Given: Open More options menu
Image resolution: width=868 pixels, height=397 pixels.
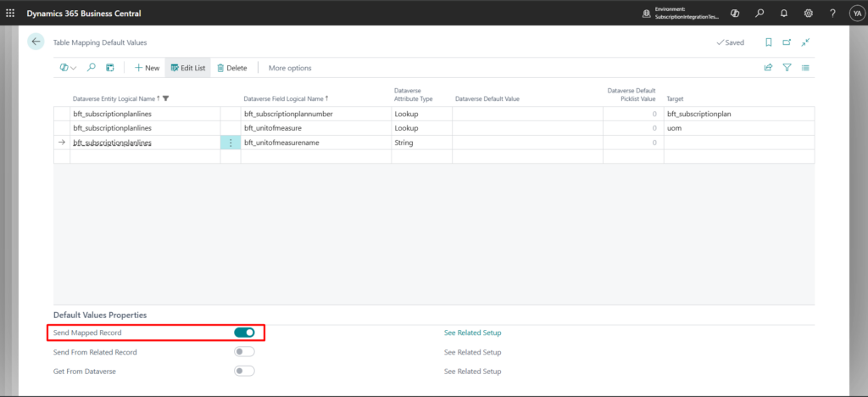Looking at the screenshot, I should point(290,68).
